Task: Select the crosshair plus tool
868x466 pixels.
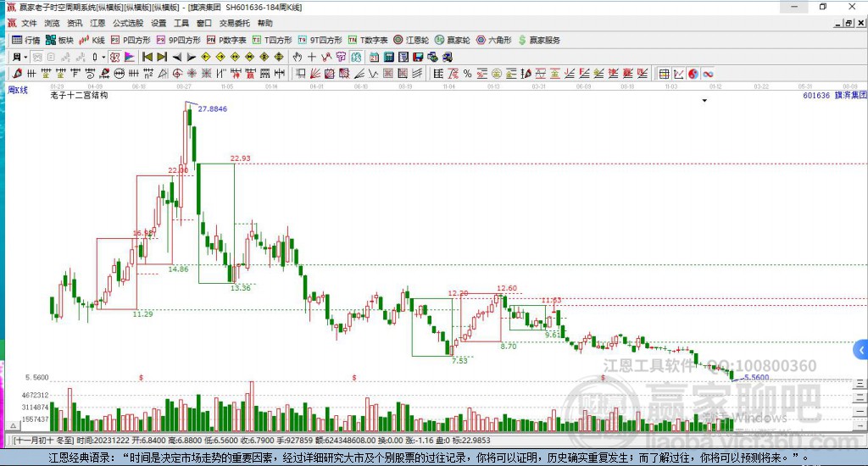Action: pyautogui.click(x=312, y=57)
